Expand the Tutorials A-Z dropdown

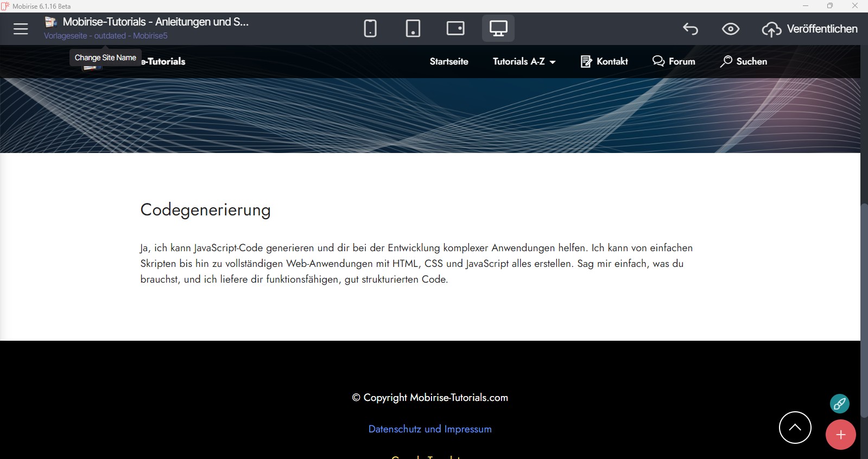tap(524, 61)
